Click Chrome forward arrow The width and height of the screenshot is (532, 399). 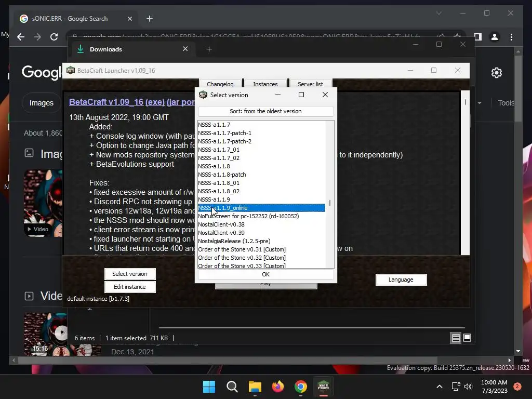point(37,37)
